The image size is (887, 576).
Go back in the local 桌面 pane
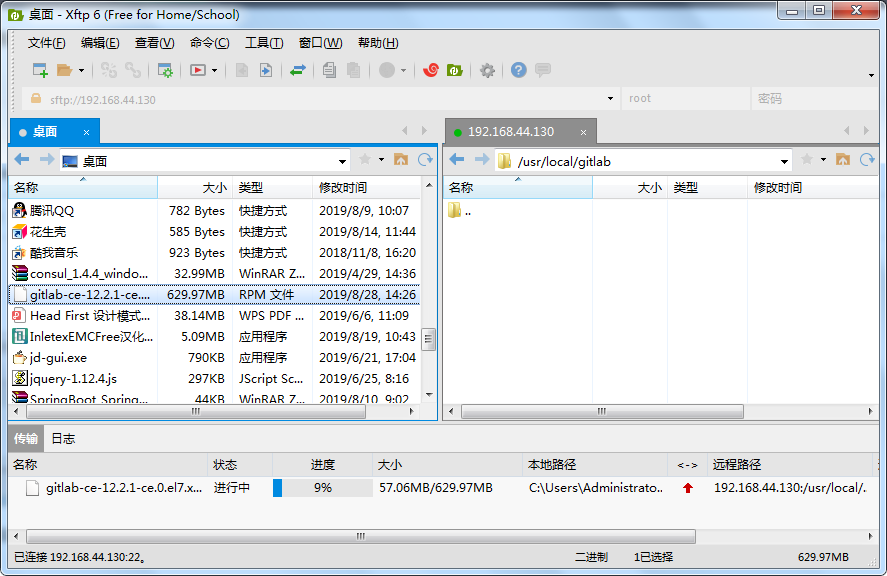21,160
